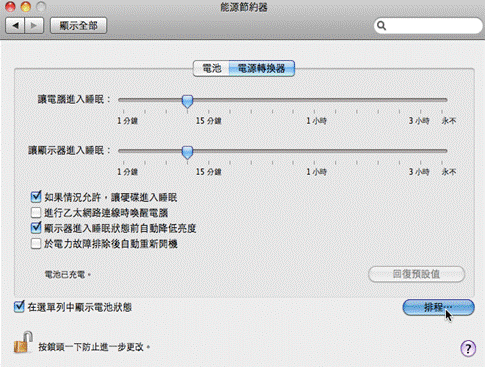Click the 按鎖頭一下防止進一步更改 text
The width and height of the screenshot is (485, 367).
click(94, 347)
